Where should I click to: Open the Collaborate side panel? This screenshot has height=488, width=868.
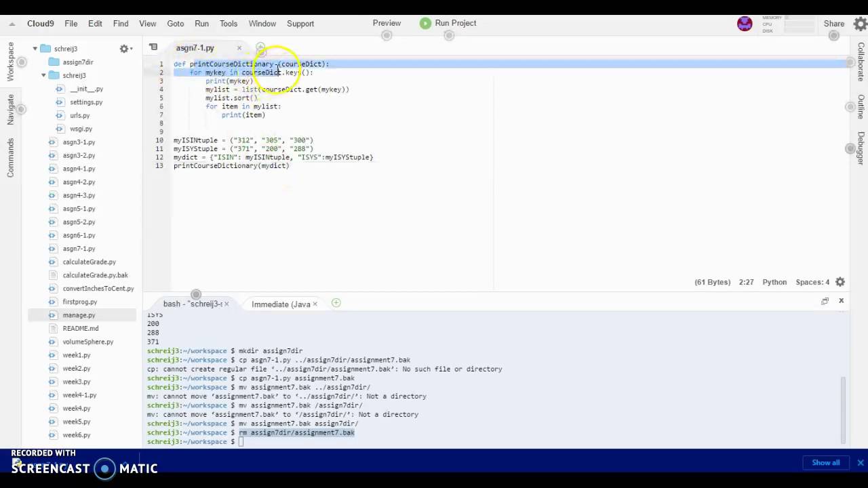coord(861,62)
